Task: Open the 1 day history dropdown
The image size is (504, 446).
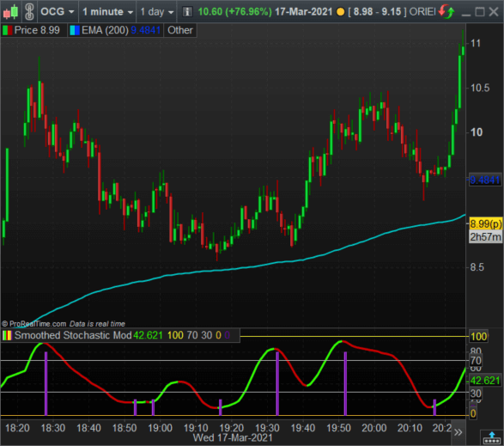Action: point(157,12)
